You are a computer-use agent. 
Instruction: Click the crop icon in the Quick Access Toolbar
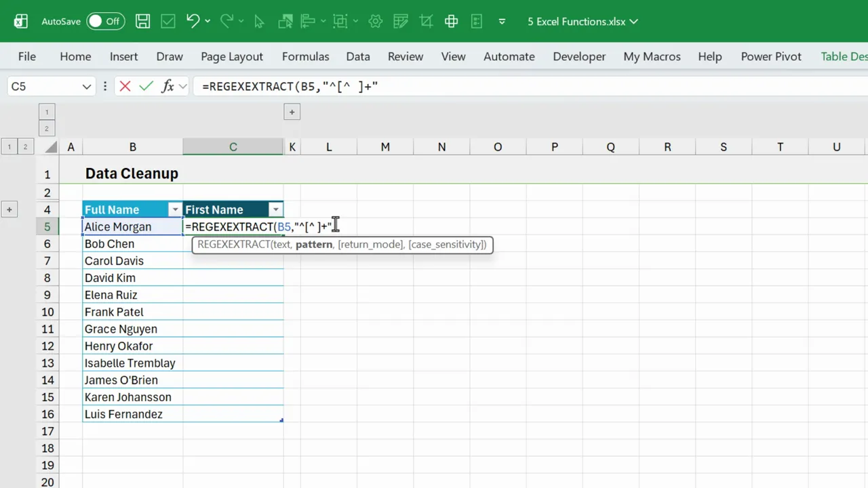tap(426, 21)
